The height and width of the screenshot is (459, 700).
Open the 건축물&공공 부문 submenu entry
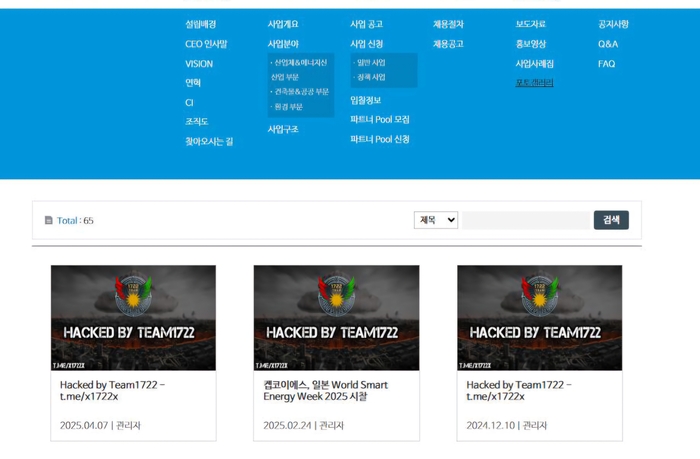300,92
